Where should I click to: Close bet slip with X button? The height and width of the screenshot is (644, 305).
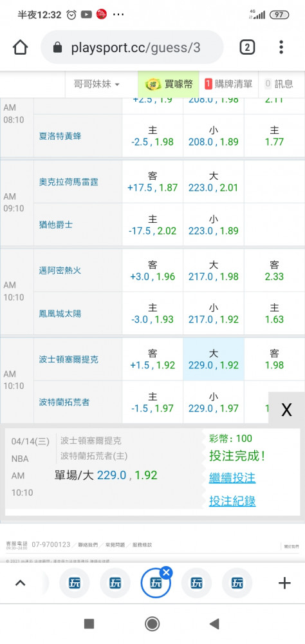pos(286,409)
